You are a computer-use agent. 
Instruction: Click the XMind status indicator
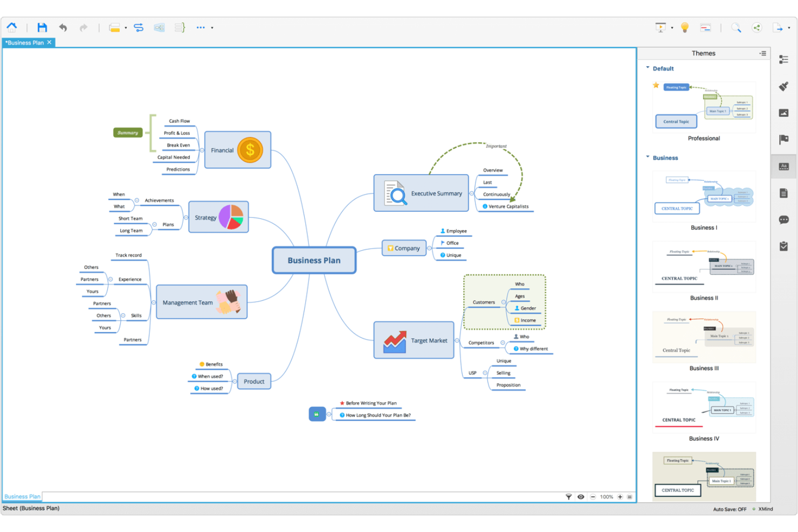point(763,509)
